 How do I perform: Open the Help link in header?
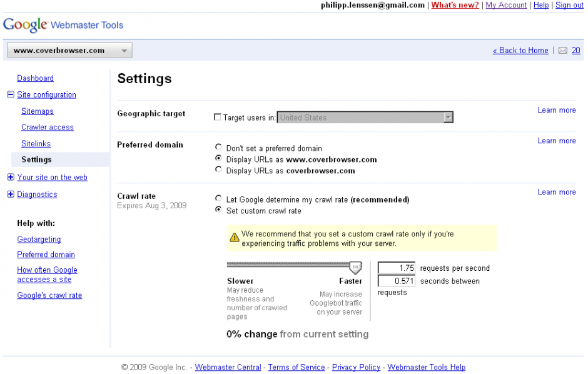pyautogui.click(x=541, y=5)
